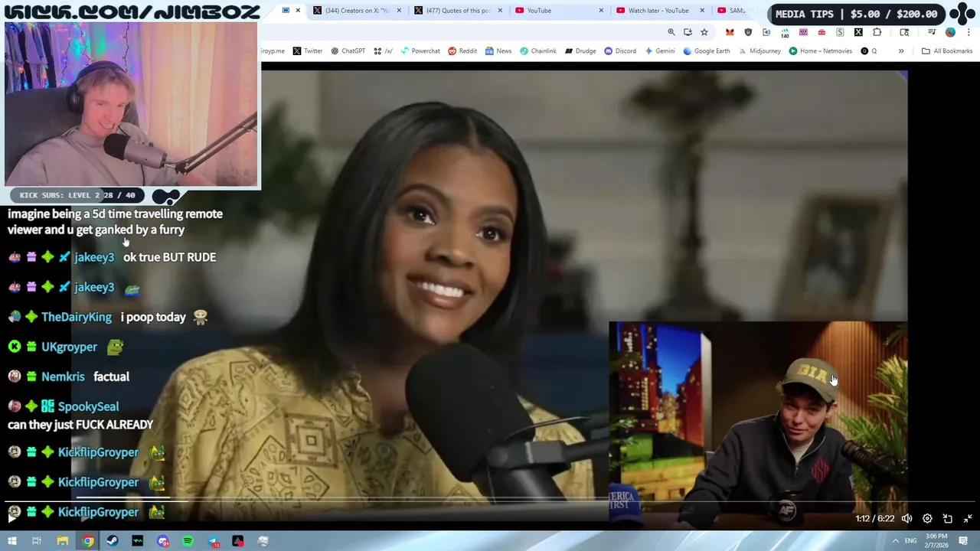Open the All Bookmarks folder
The image size is (980, 551).
947,51
